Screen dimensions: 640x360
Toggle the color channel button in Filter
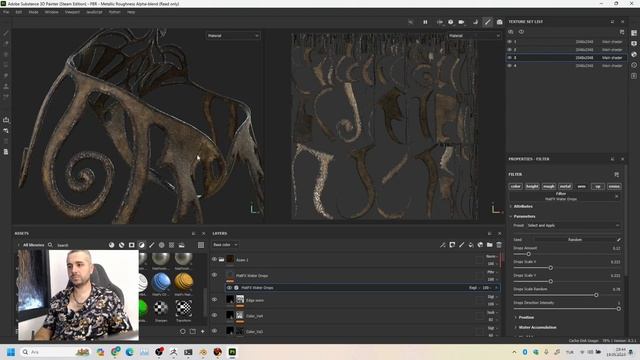[516, 186]
